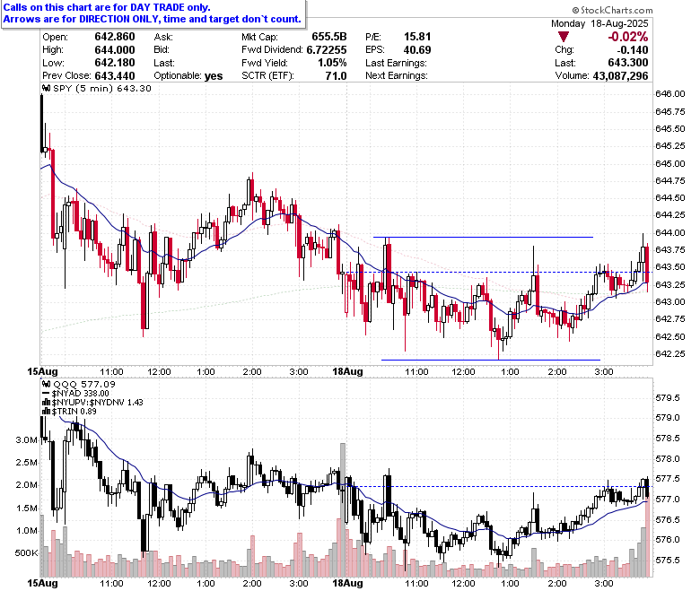Click the upper blue resistance line at 644

pos(483,238)
